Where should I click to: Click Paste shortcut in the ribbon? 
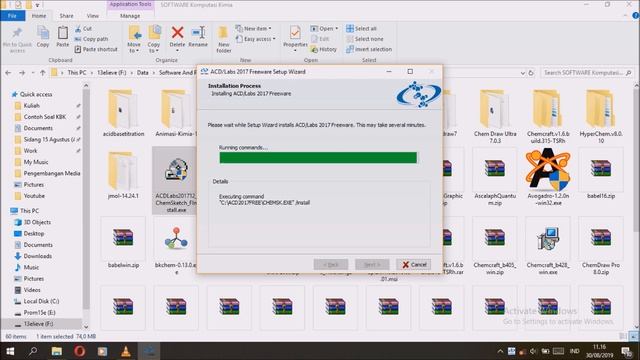click(x=96, y=49)
